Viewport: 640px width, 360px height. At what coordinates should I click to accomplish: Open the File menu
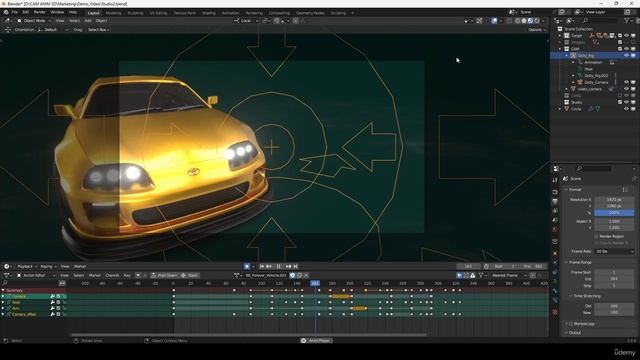pyautogui.click(x=15, y=12)
